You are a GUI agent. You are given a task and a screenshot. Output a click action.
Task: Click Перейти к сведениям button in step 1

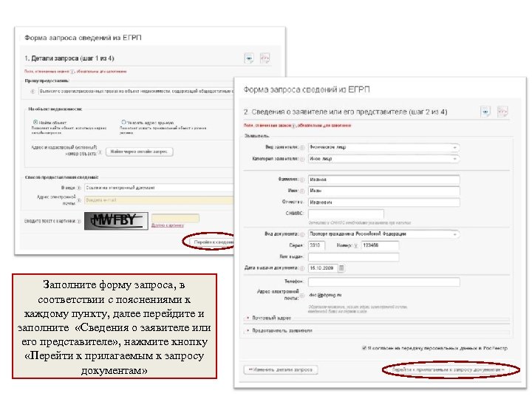click(213, 242)
